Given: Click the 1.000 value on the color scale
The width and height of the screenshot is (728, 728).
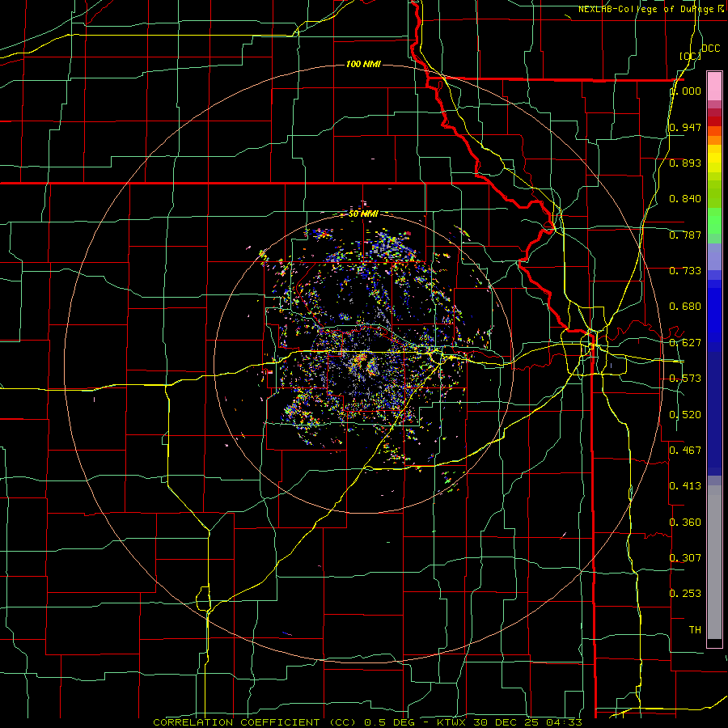Looking at the screenshot, I should tap(685, 91).
